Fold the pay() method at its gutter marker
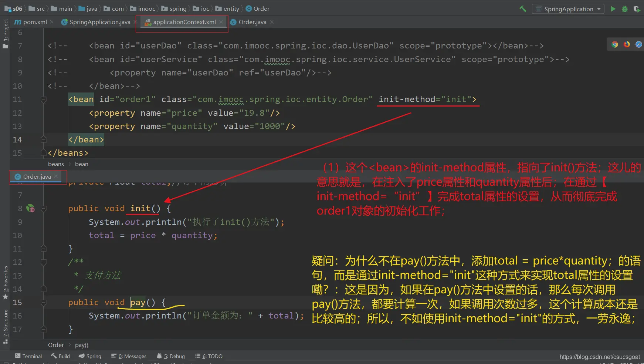The width and height of the screenshot is (644, 364). [43, 303]
